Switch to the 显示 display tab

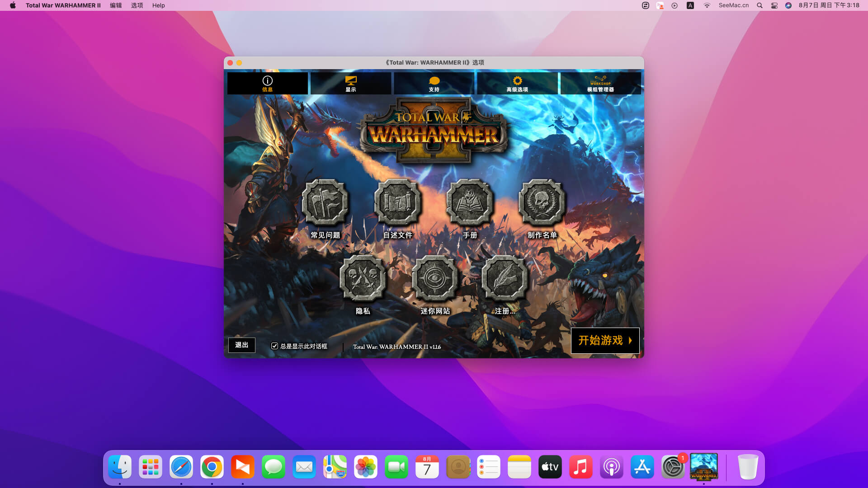tap(351, 84)
